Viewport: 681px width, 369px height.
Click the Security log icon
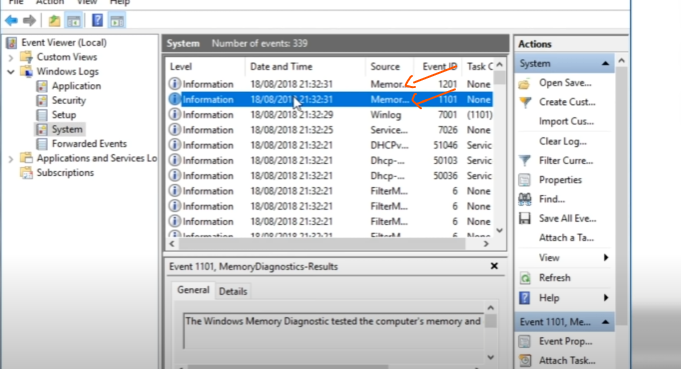(x=42, y=100)
